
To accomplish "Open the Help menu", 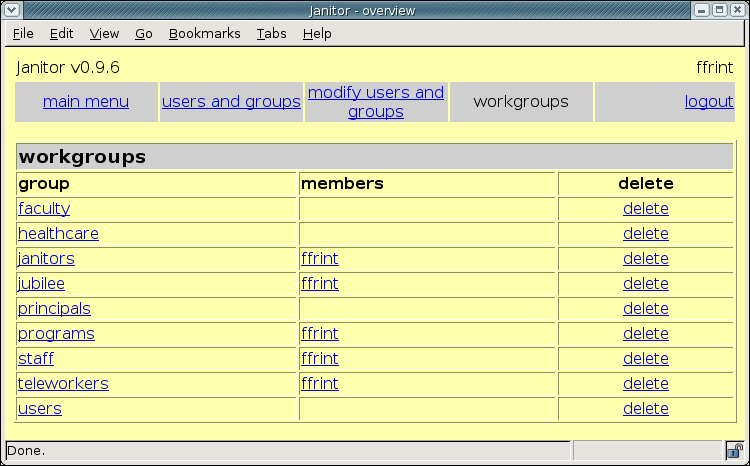I will pos(317,33).
